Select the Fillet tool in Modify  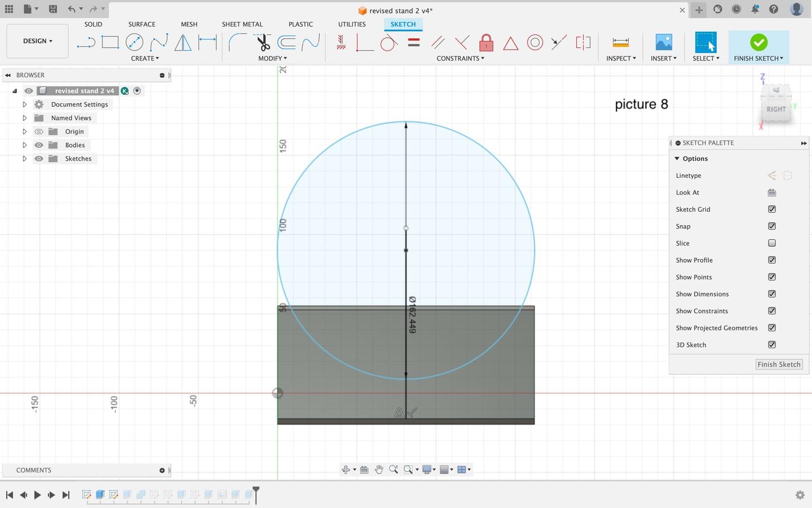[x=237, y=42]
